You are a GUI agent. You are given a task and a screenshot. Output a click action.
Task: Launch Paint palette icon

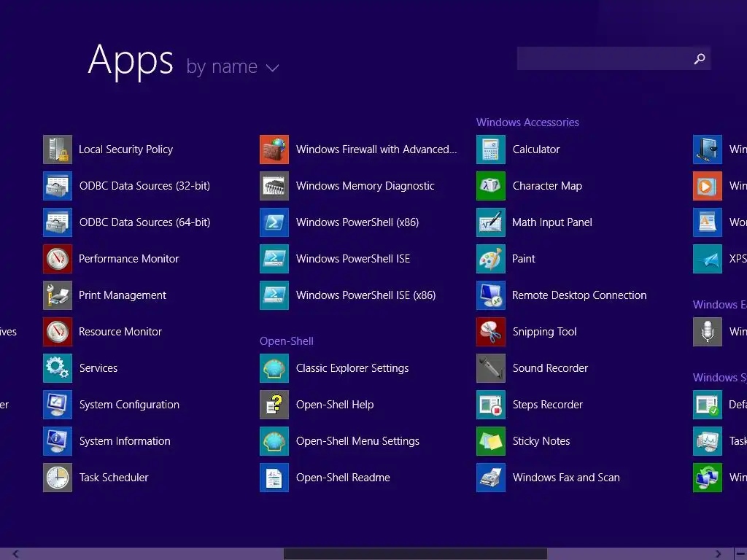tap(491, 259)
